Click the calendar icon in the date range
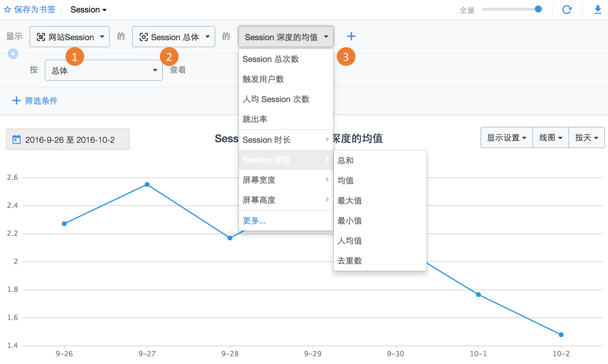Image resolution: width=608 pixels, height=364 pixels. pos(17,139)
